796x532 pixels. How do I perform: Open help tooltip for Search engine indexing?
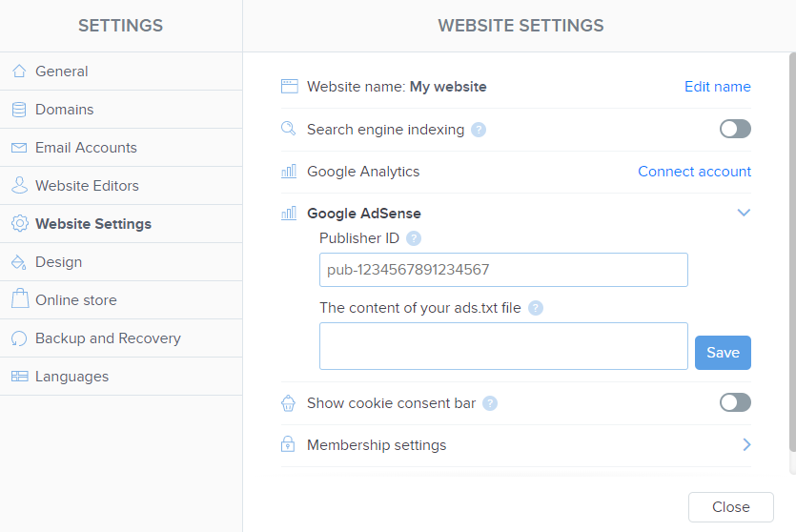pyautogui.click(x=479, y=130)
